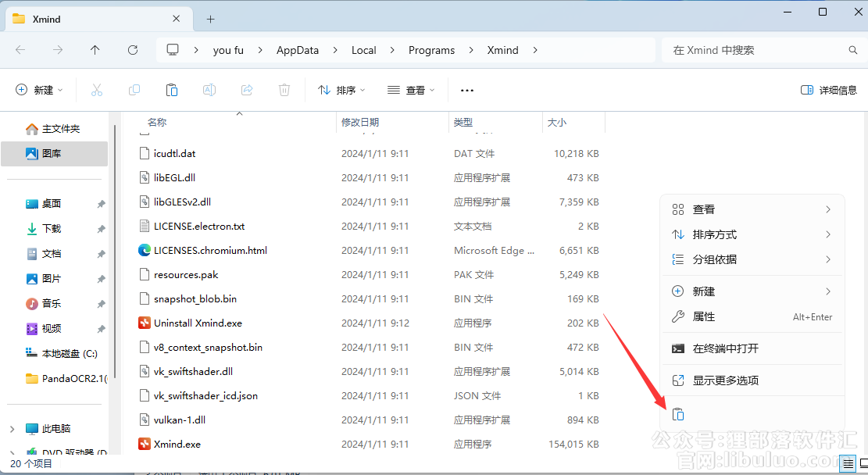Add a new tab with plus button

[210, 20]
